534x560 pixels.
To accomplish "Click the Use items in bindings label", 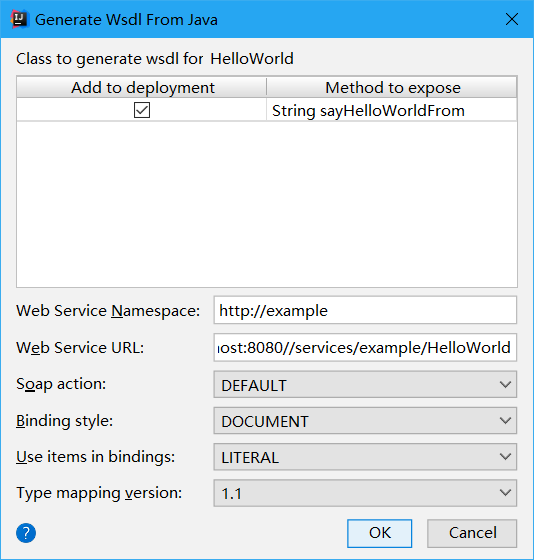I will click(x=96, y=457).
